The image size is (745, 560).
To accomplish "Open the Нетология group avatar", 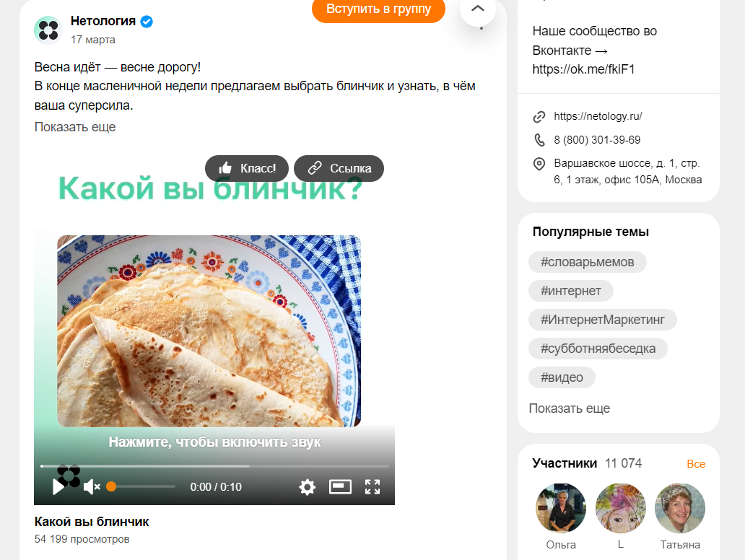I will coord(48,30).
